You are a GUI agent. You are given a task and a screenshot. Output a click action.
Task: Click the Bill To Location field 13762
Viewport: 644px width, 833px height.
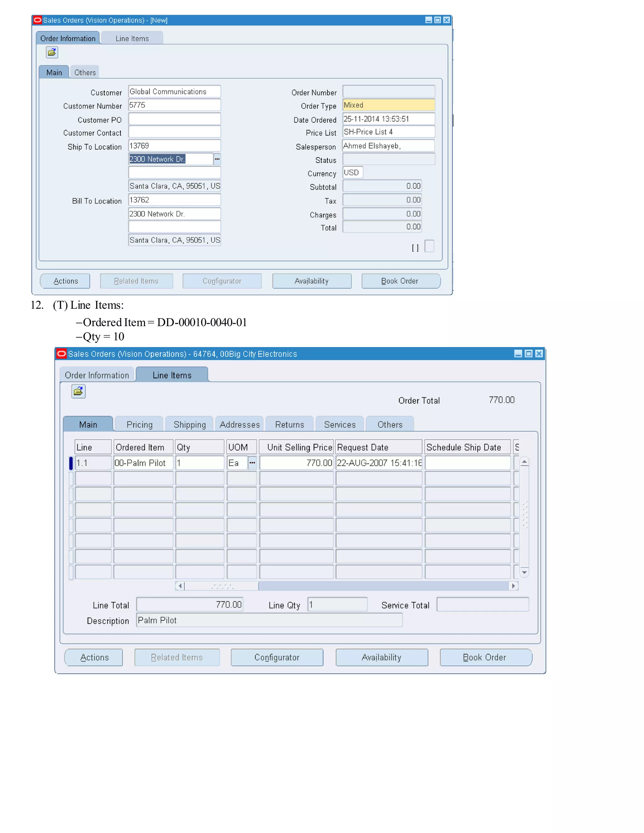175,200
